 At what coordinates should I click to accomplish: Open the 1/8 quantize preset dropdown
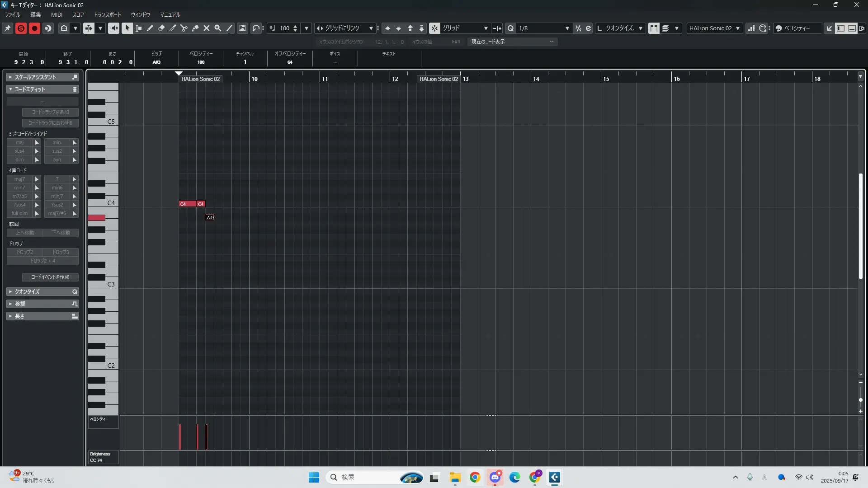(x=567, y=28)
